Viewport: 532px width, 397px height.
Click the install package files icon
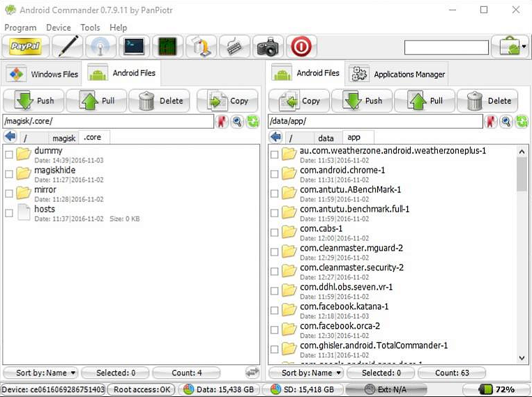click(201, 46)
